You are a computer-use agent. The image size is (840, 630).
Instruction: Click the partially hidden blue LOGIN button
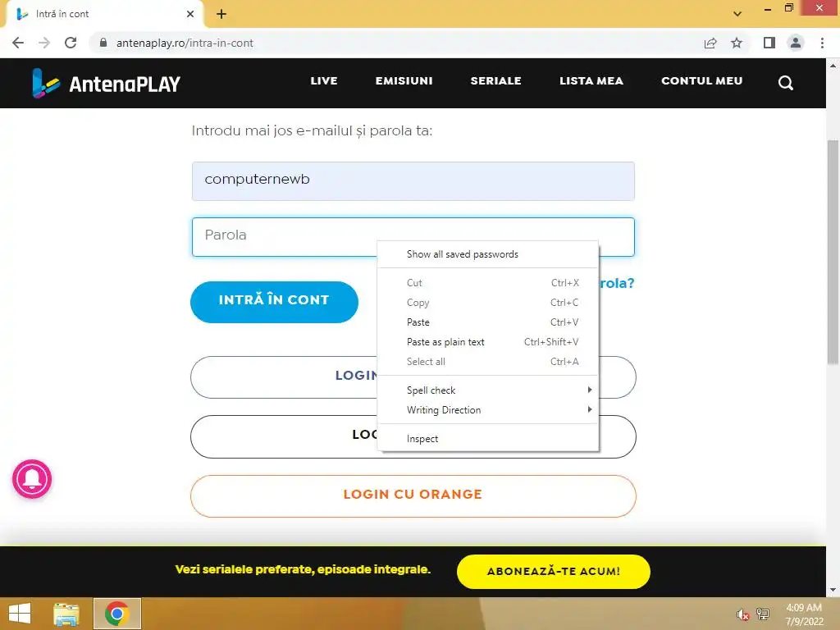(284, 377)
